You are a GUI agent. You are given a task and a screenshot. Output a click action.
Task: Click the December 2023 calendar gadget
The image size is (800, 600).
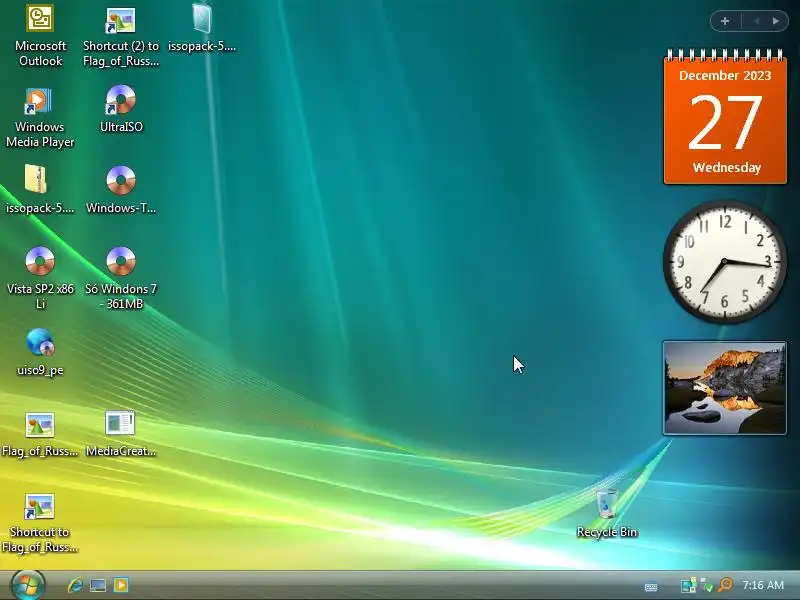(x=725, y=116)
